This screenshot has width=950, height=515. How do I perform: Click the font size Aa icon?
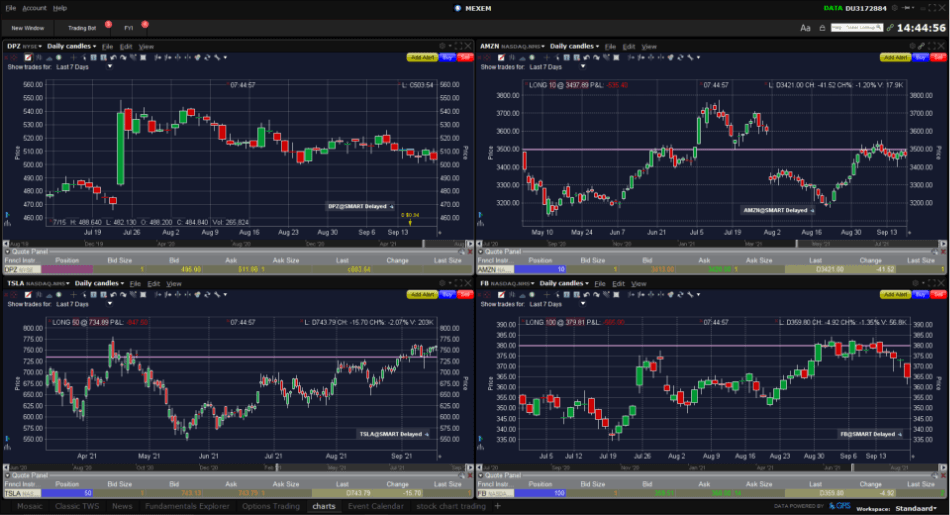[x=805, y=28]
